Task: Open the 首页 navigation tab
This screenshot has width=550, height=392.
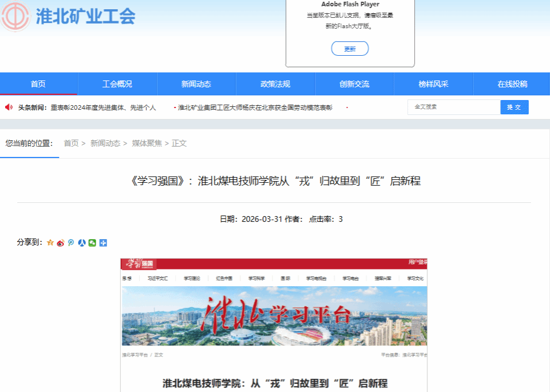Action: click(x=38, y=84)
